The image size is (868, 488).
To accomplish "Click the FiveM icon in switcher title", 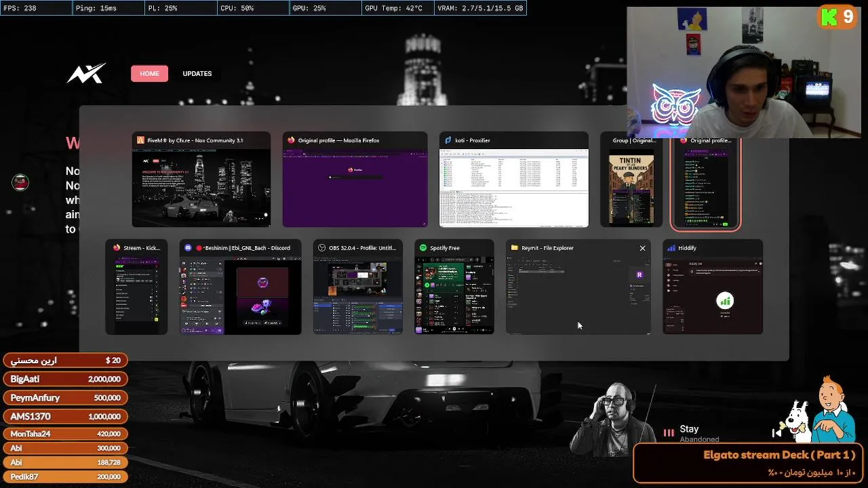I will (140, 140).
